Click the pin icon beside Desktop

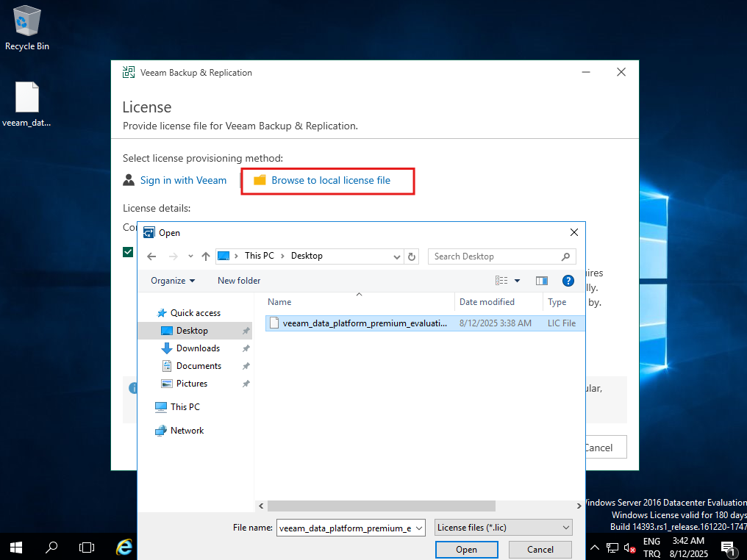246,331
